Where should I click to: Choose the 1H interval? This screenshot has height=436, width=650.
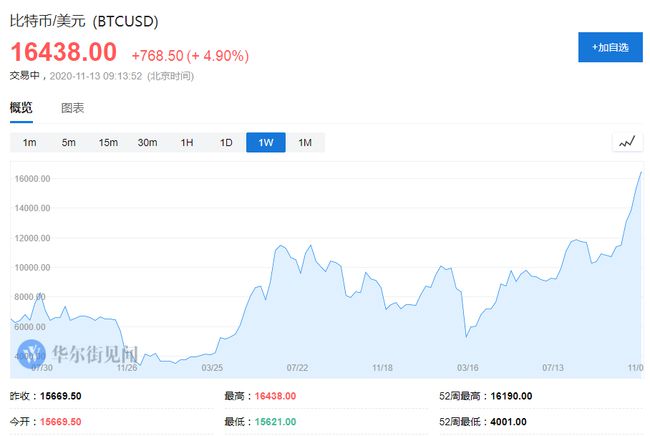tap(187, 143)
